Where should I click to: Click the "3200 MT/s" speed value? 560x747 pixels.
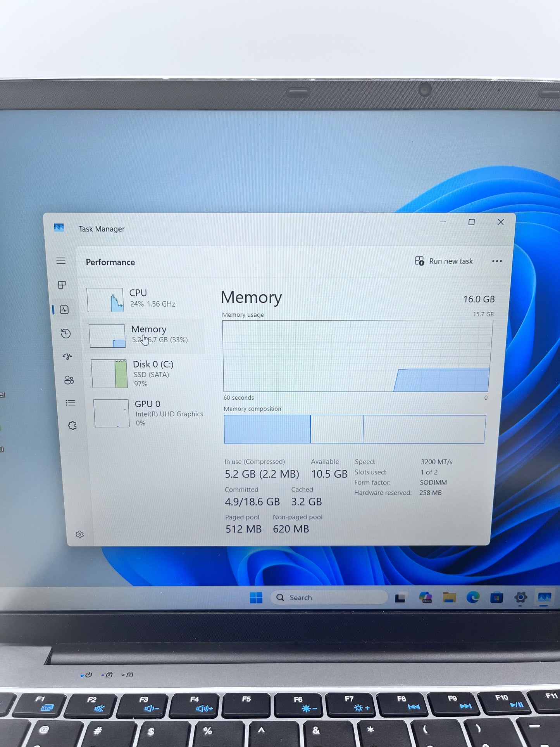point(437,462)
